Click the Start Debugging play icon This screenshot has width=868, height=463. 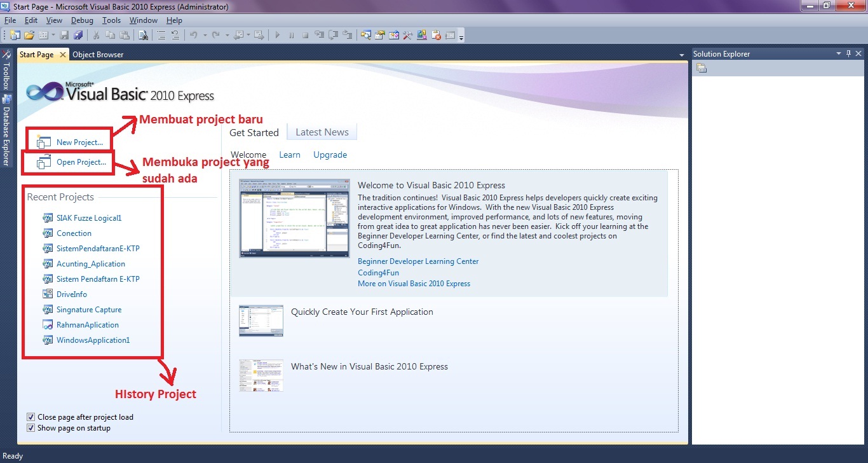278,35
